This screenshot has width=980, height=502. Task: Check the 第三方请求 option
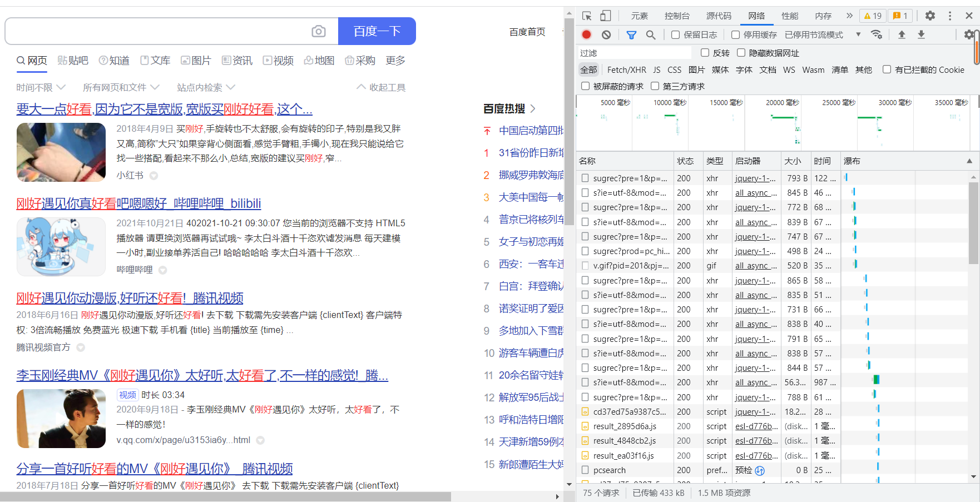tap(655, 86)
